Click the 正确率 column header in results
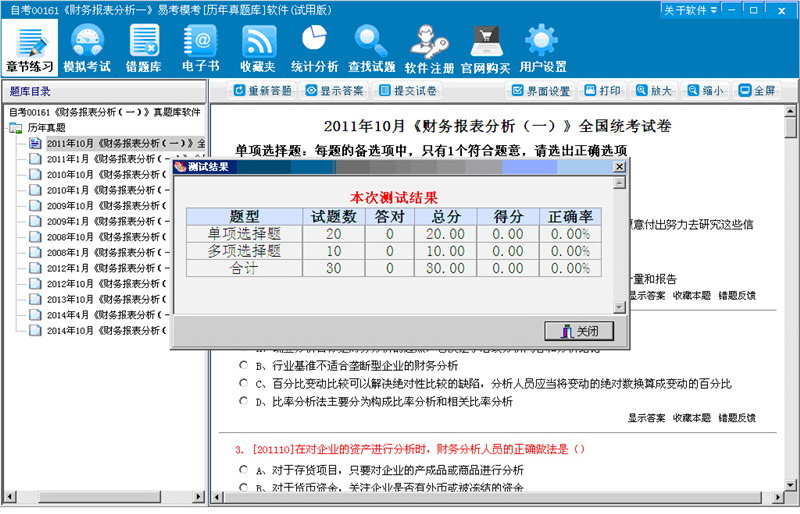This screenshot has height=514, width=800. click(x=570, y=216)
